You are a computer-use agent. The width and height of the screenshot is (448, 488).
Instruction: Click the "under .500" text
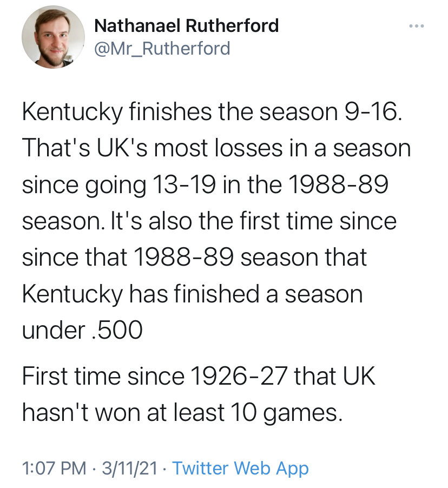82,331
